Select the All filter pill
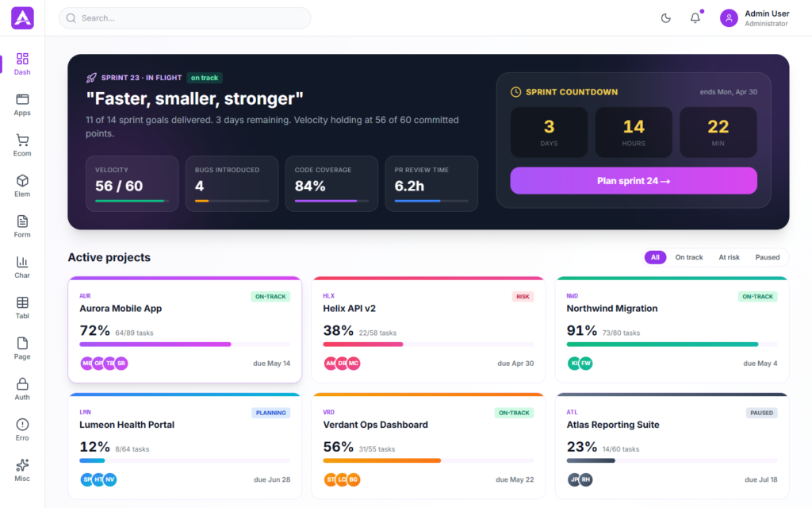This screenshot has width=812, height=508. (x=655, y=257)
